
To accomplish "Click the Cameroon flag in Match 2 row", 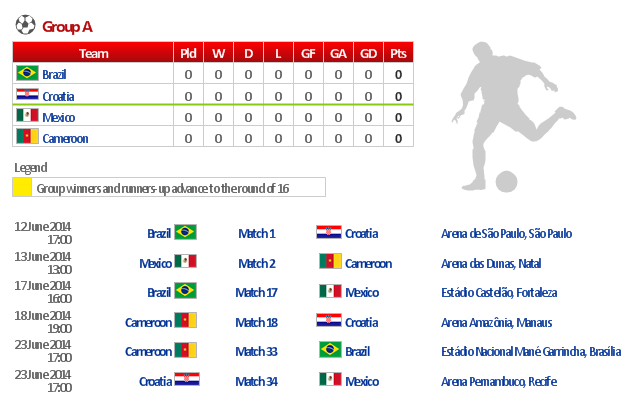I will click(330, 262).
